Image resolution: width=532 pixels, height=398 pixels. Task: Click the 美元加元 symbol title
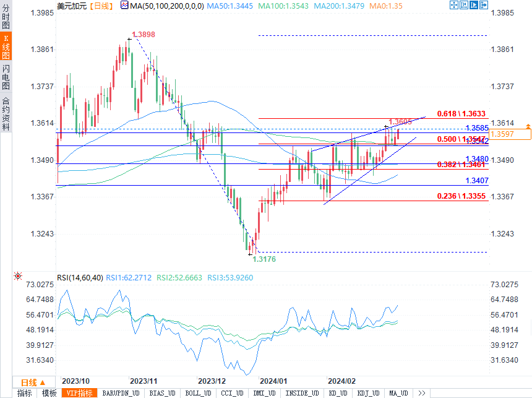tap(72, 6)
